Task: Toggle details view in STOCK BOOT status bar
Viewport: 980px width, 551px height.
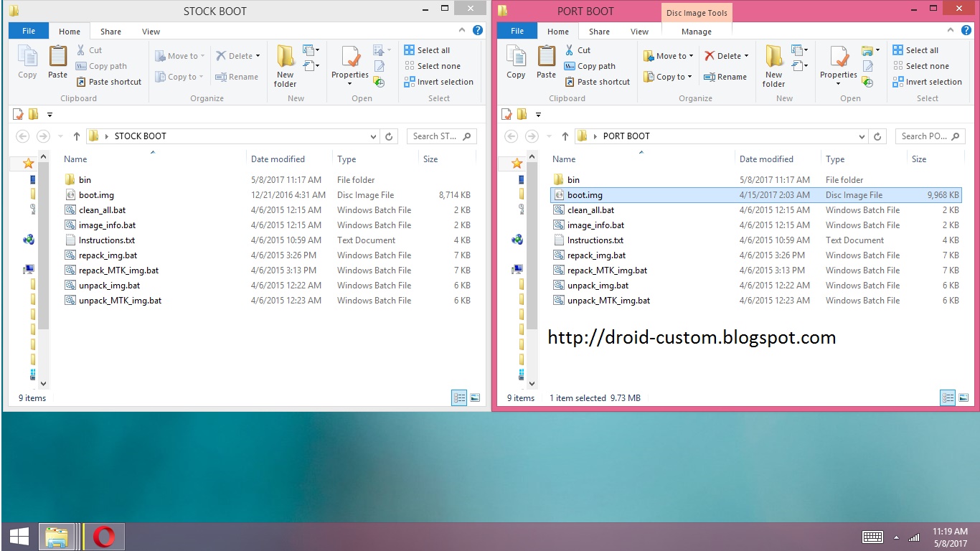Action: 459,397
